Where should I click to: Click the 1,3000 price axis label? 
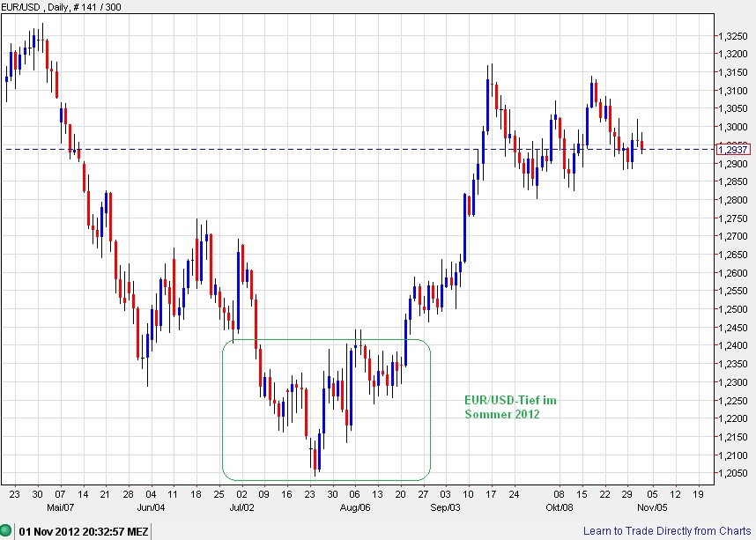click(733, 127)
